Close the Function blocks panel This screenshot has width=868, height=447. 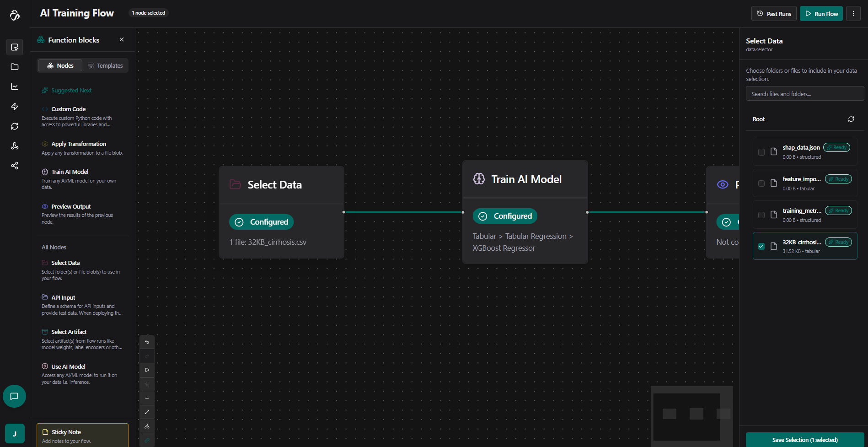tap(122, 40)
